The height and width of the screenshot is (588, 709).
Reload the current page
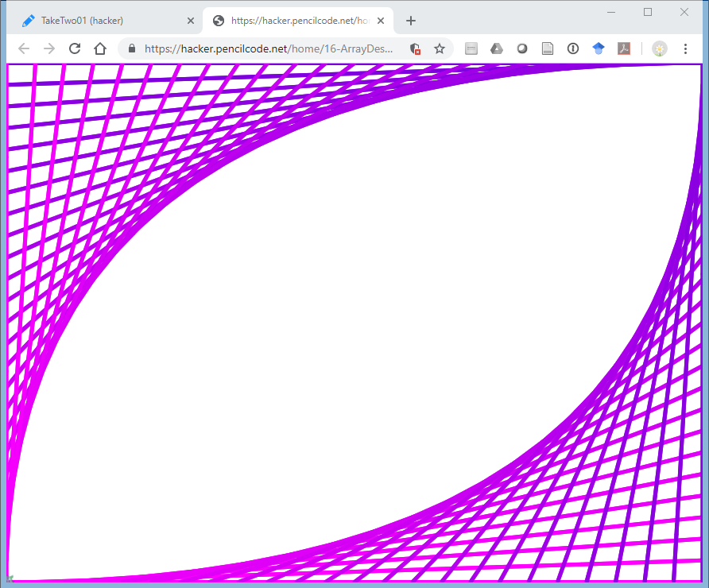click(75, 48)
